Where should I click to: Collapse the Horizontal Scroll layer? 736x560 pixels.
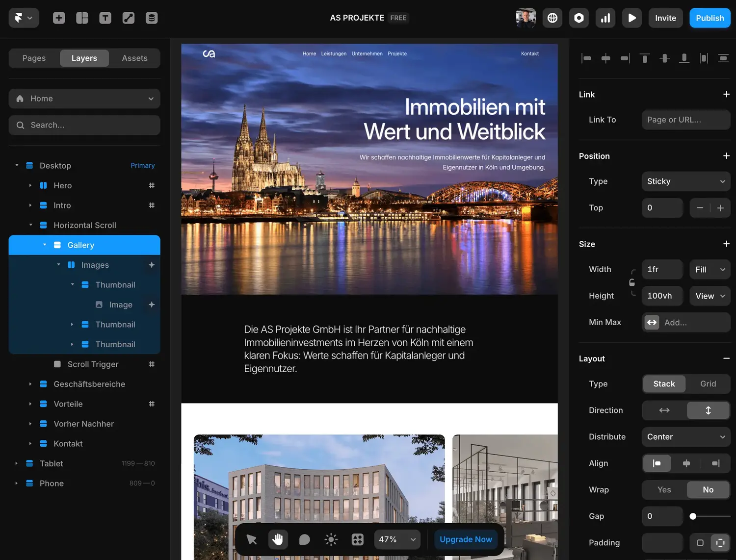point(30,225)
